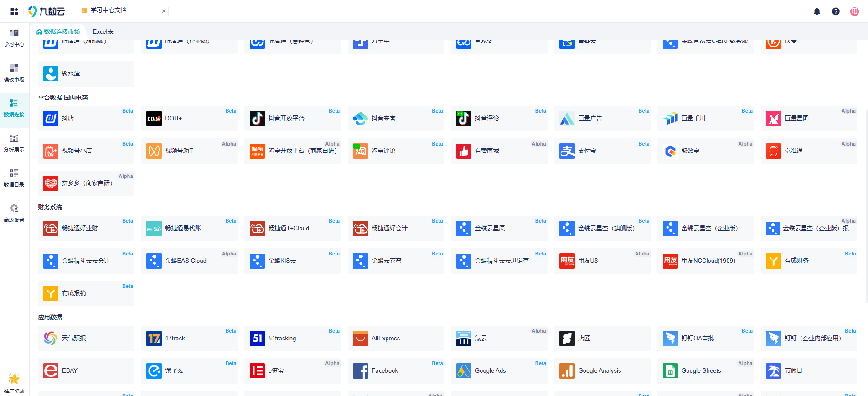Screen dimensions: 868x396
Task: Choose 有成报销 connector icon
Action: (51, 293)
